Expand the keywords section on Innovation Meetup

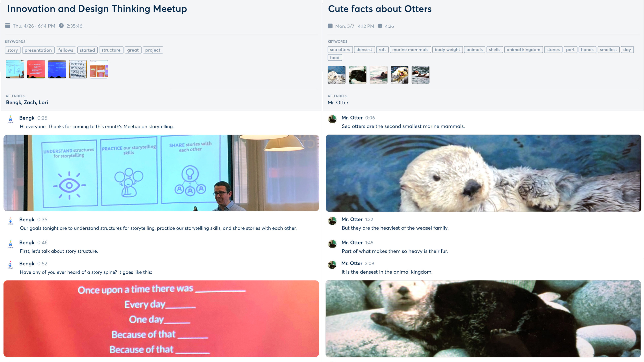click(x=15, y=41)
